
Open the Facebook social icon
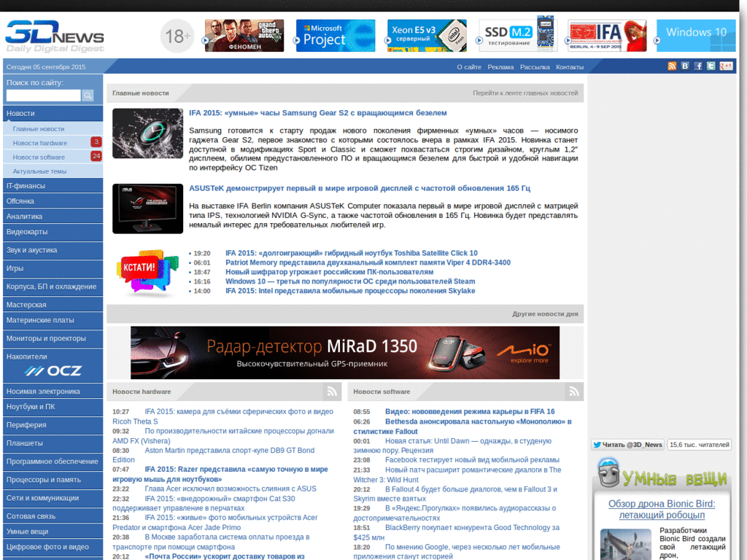[698, 66]
